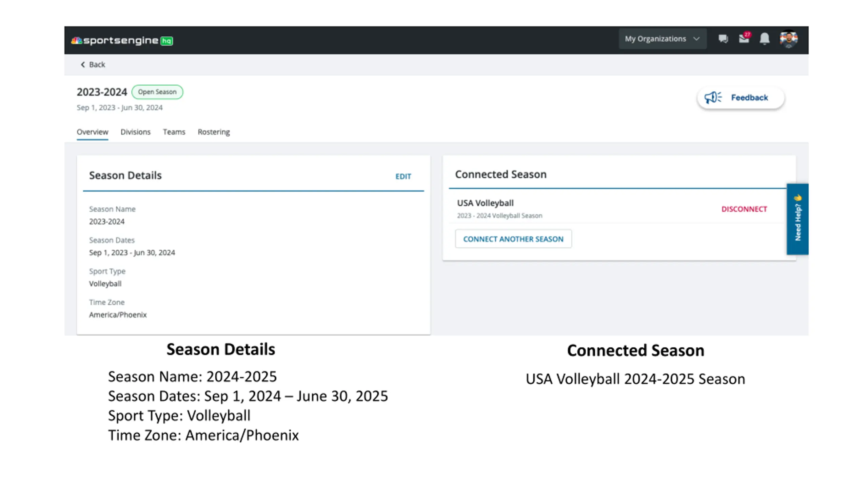Click the Sport Type value Volleyball
The image size is (868, 488).
tap(105, 284)
